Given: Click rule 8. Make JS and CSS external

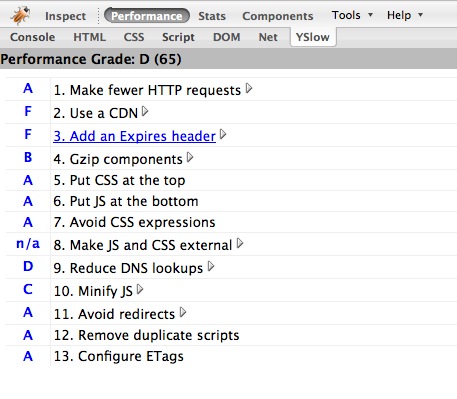Looking at the screenshot, I should point(143,245).
